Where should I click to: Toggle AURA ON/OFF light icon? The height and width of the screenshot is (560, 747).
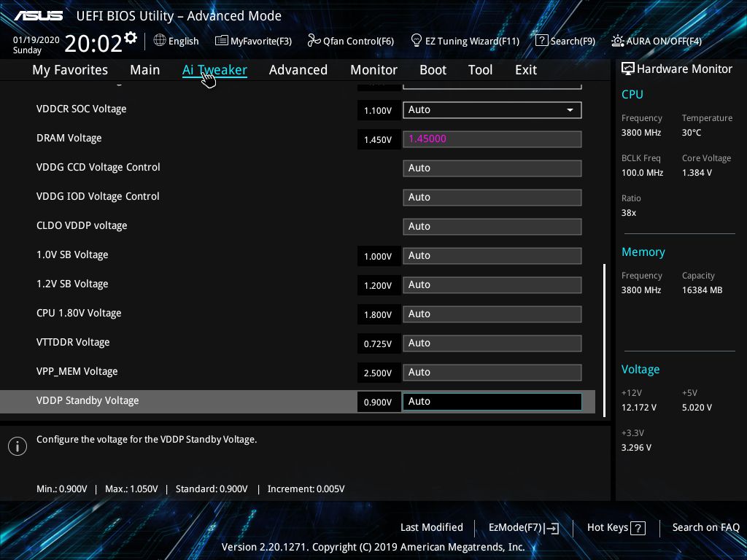[x=617, y=41]
